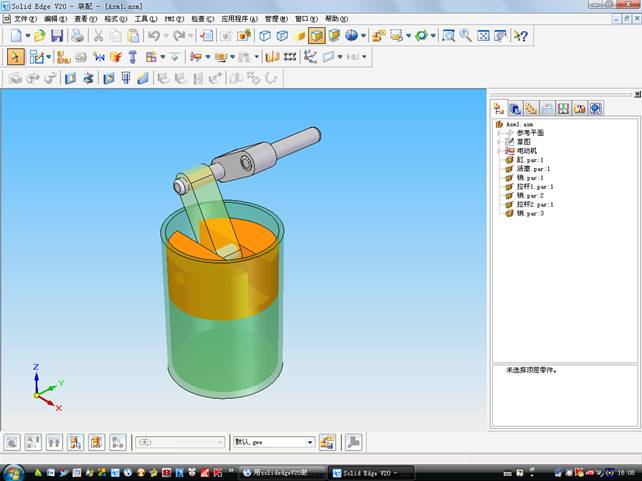The image size is (642, 481).
Task: Click the Fit view icon
Action: [483, 36]
